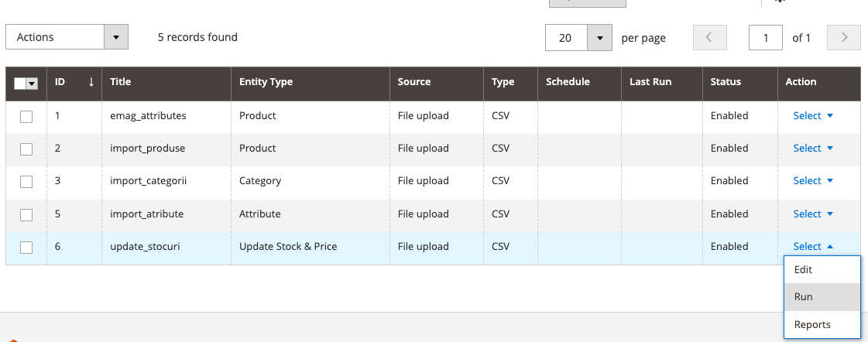The image size is (868, 342).
Task: Open the 20 per page dropdown arrow
Action: click(x=599, y=38)
